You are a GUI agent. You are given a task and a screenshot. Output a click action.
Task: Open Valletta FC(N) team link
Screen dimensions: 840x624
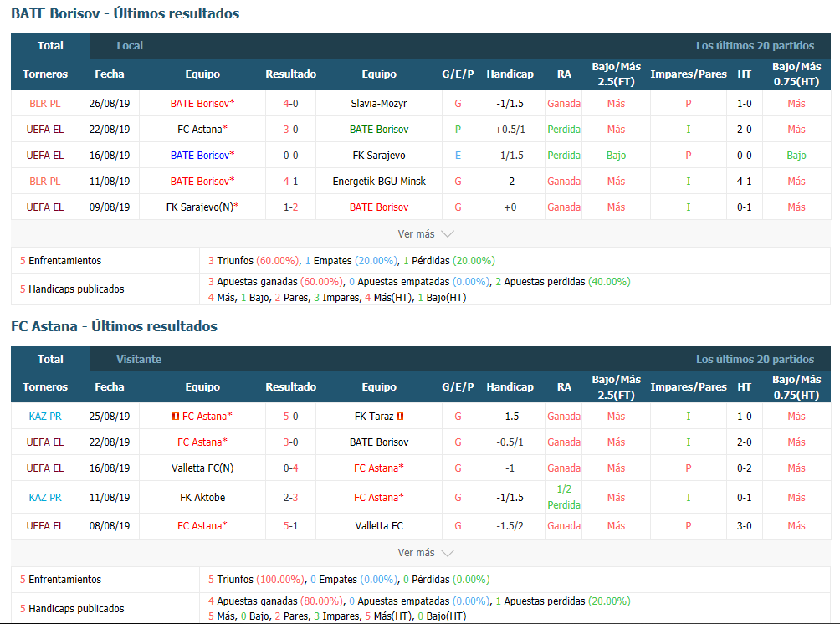202,468
